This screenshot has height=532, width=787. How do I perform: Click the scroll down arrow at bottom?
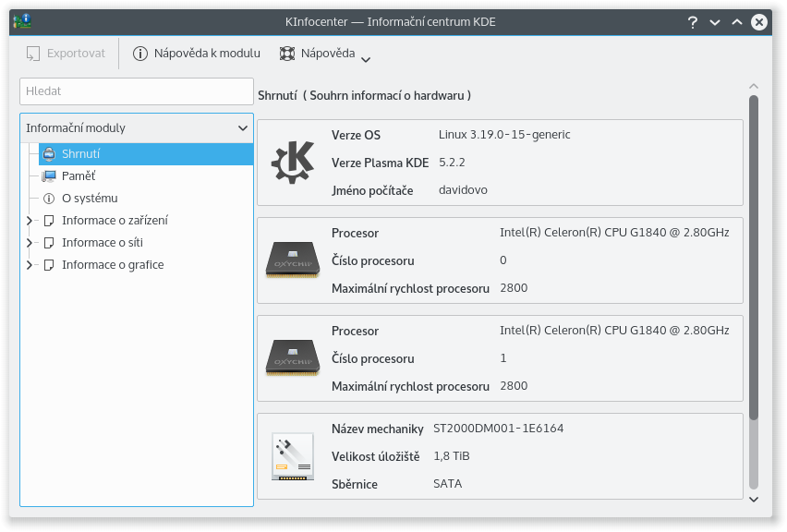754,499
